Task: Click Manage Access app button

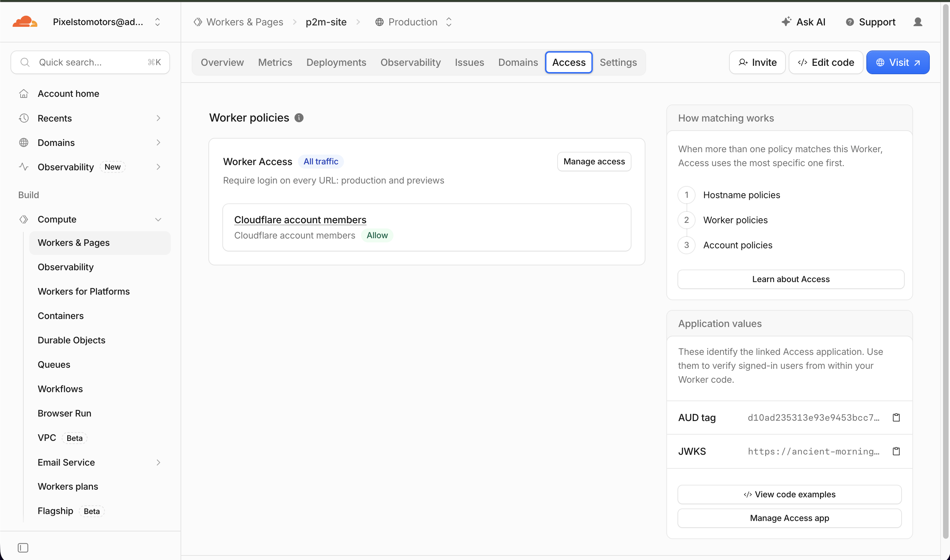Action: (789, 518)
